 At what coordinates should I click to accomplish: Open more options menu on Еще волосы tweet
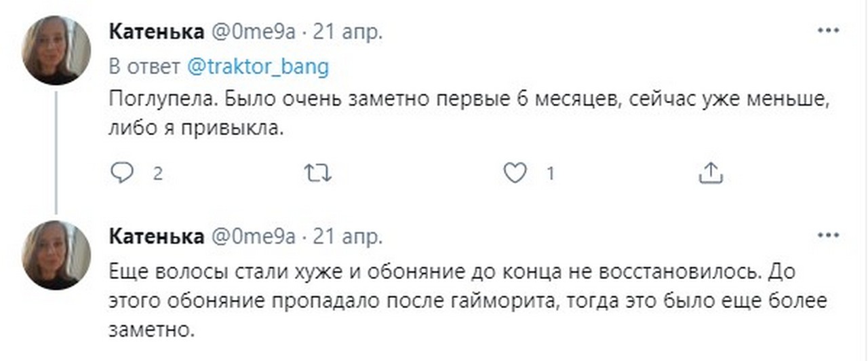[x=829, y=235]
